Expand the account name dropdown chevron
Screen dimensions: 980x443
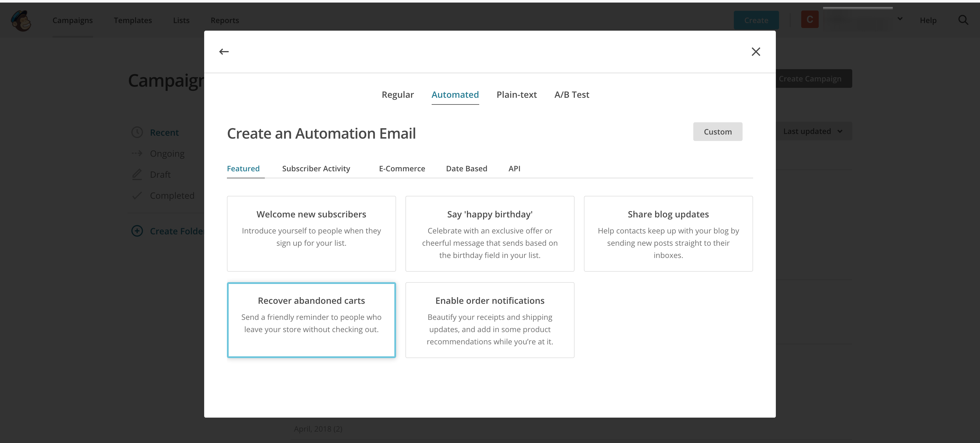(900, 19)
